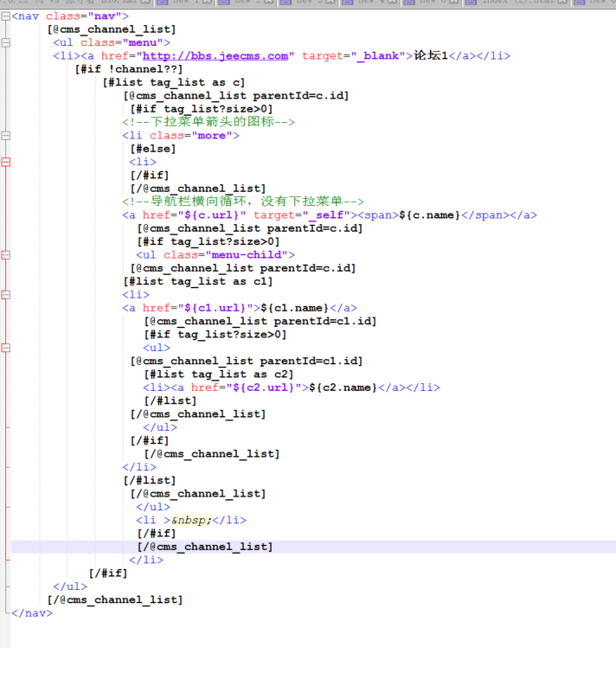
Task: Collapse the red fold marker beside the <li> after [#else]
Action: tap(5, 162)
